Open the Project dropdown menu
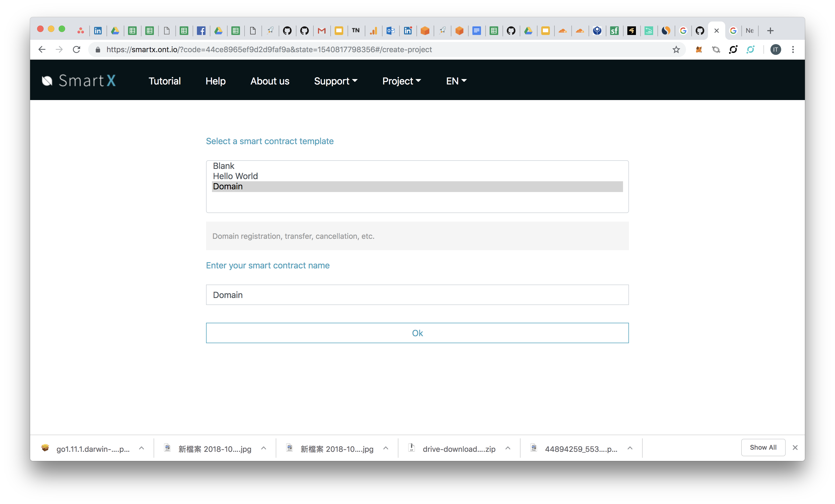This screenshot has width=835, height=504. coord(401,81)
